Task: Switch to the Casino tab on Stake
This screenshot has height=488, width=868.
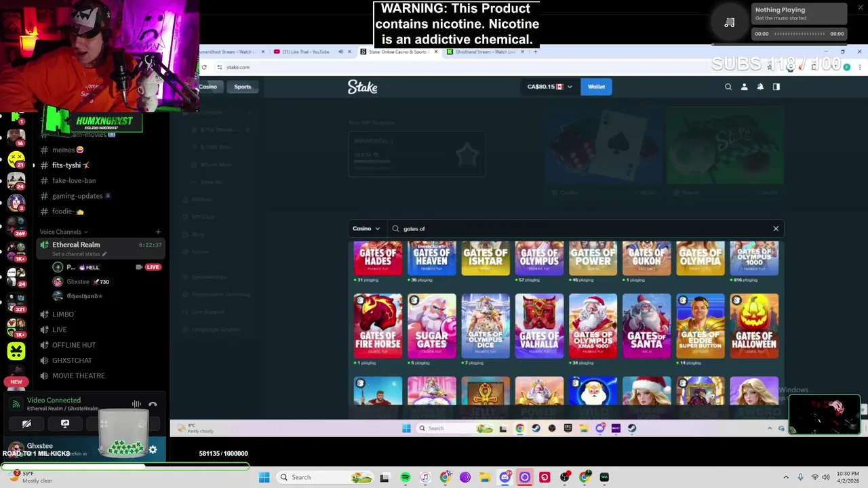Action: coord(208,87)
